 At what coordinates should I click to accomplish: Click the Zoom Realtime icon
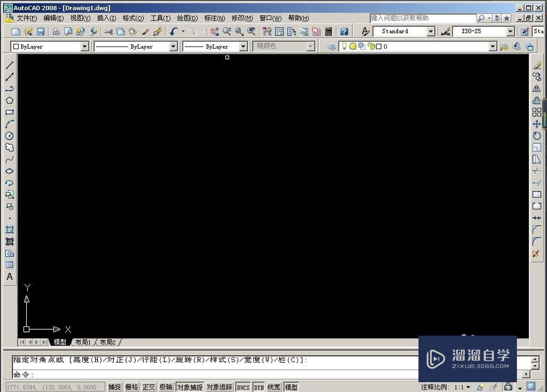tap(227, 31)
